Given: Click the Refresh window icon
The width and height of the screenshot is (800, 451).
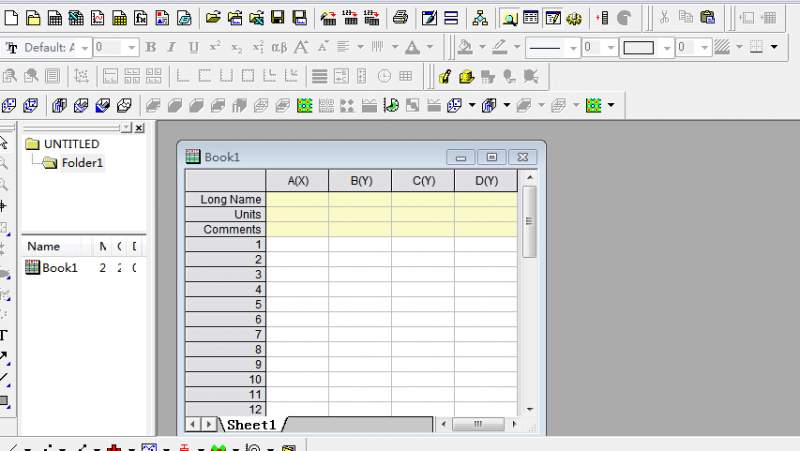Looking at the screenshot, I should click(x=429, y=18).
